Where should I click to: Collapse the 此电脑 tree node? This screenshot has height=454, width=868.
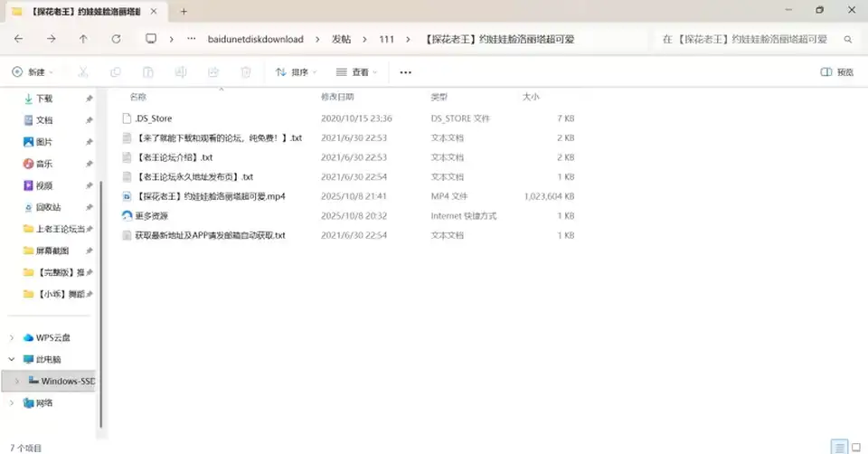12,359
